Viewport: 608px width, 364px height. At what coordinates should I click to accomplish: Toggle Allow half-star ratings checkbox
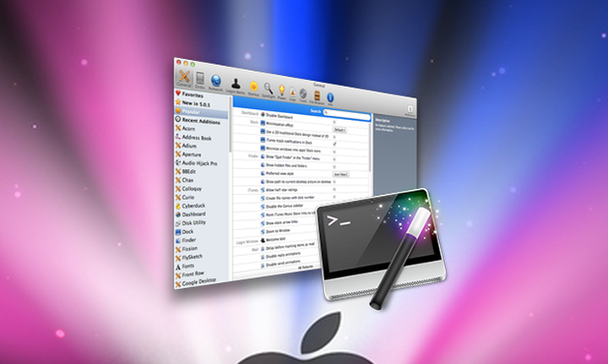(x=334, y=189)
